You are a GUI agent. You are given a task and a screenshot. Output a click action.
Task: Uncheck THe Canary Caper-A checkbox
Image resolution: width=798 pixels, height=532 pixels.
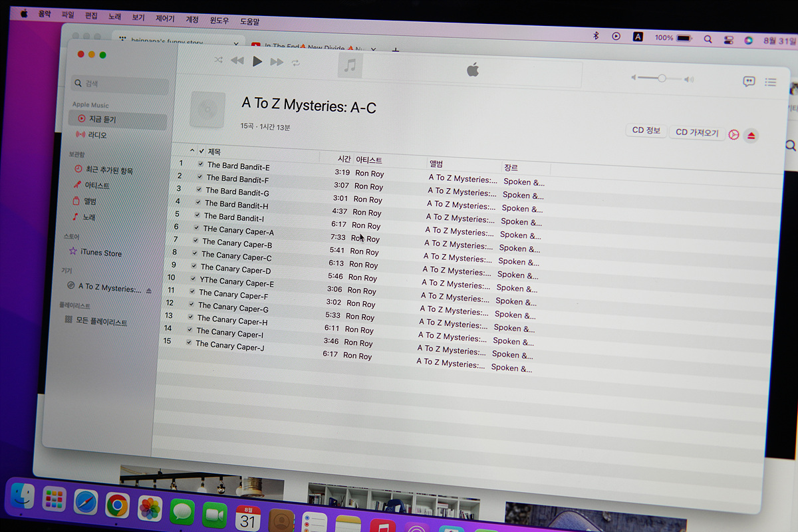196,228
